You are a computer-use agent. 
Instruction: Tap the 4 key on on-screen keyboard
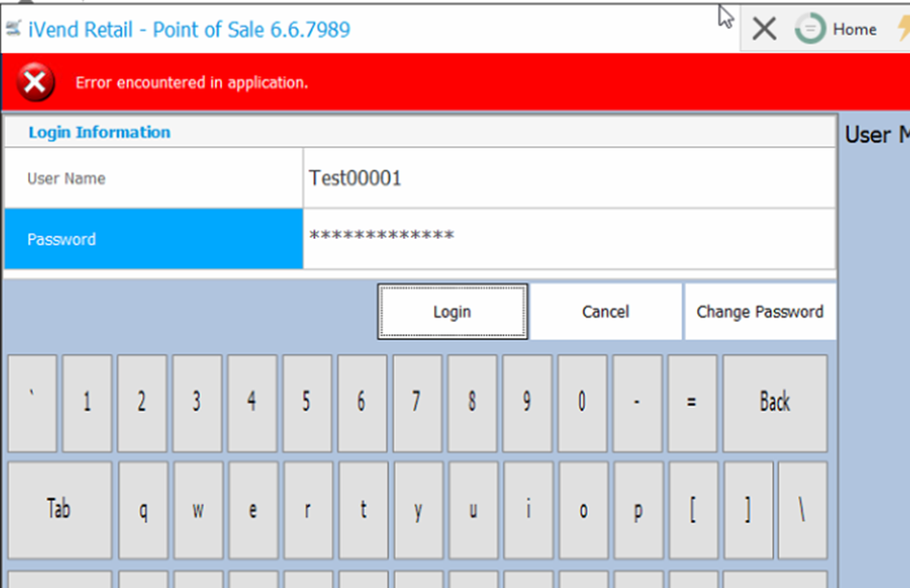[x=252, y=403]
